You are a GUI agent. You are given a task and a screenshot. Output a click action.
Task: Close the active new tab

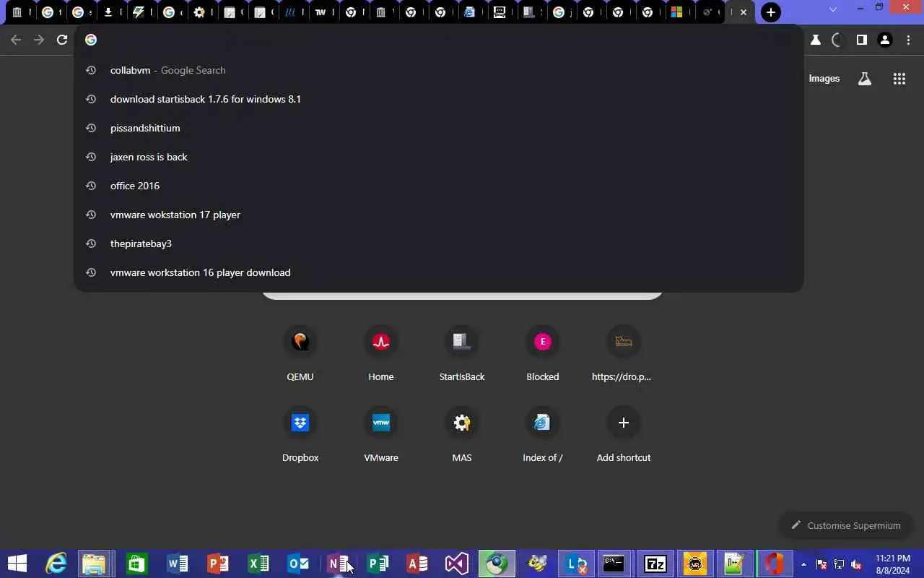click(744, 12)
